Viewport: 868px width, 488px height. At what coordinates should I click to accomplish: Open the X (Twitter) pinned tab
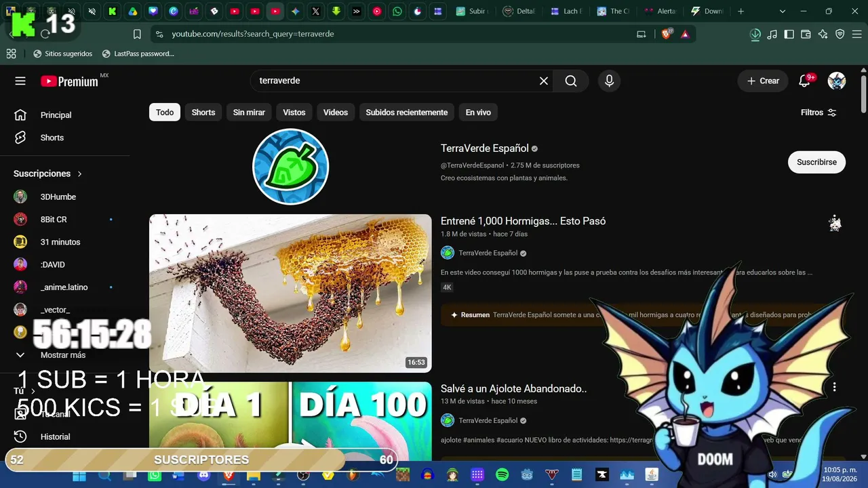315,11
